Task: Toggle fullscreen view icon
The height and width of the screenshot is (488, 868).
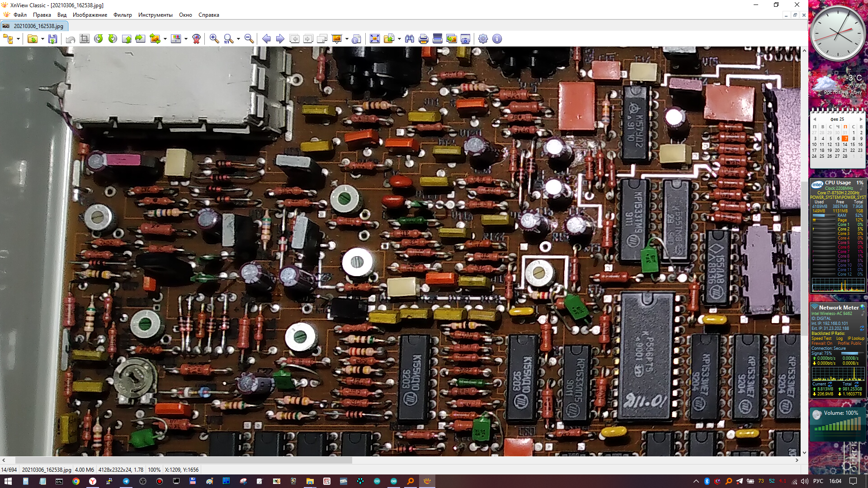Action: 375,39
